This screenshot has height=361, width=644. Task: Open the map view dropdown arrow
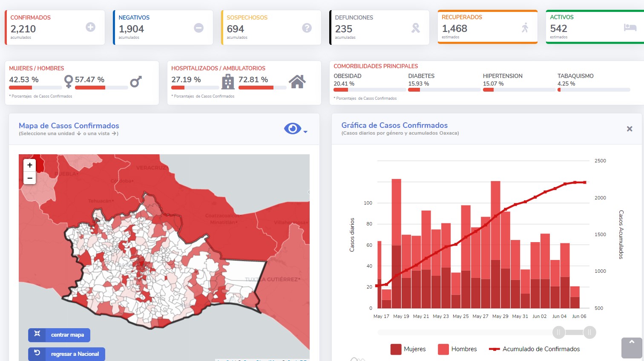(x=305, y=132)
